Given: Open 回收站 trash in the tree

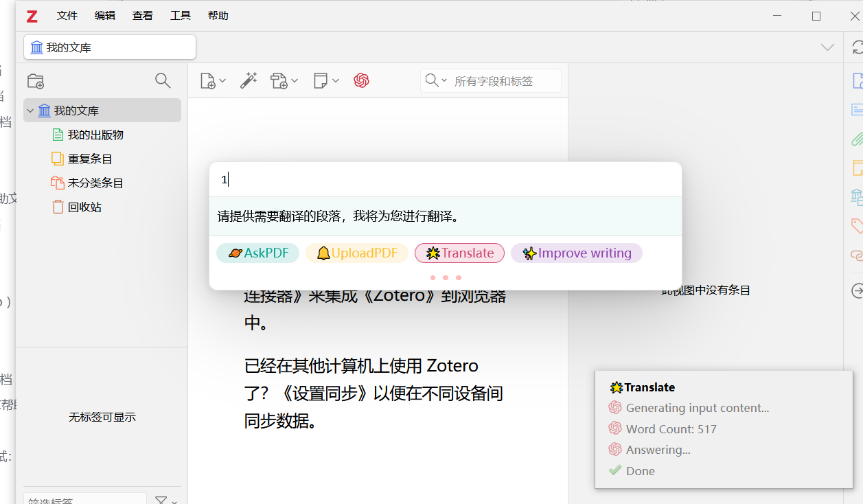Looking at the screenshot, I should 84,207.
